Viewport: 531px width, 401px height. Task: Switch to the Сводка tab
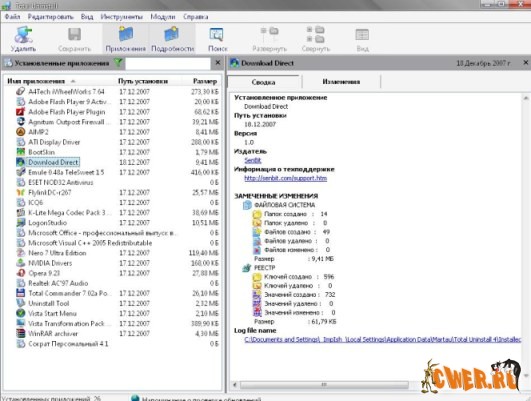pyautogui.click(x=263, y=82)
